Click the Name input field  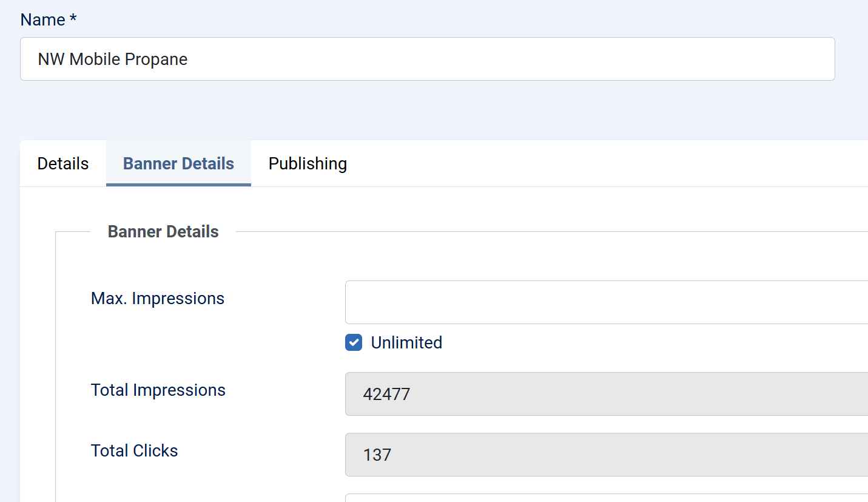pyautogui.click(x=428, y=59)
